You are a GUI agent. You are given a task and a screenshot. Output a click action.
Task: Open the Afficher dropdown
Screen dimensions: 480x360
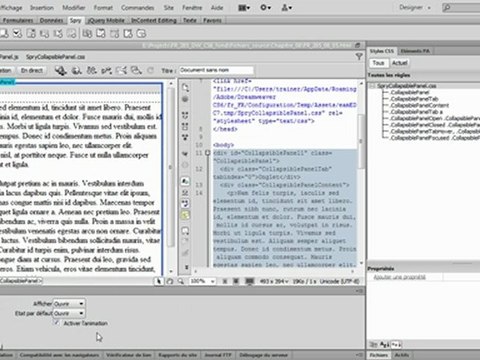[69, 304]
